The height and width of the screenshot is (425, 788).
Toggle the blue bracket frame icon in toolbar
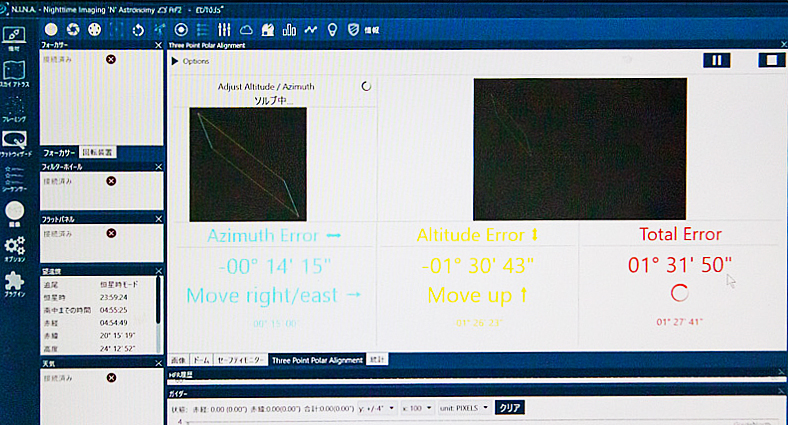pos(117,30)
